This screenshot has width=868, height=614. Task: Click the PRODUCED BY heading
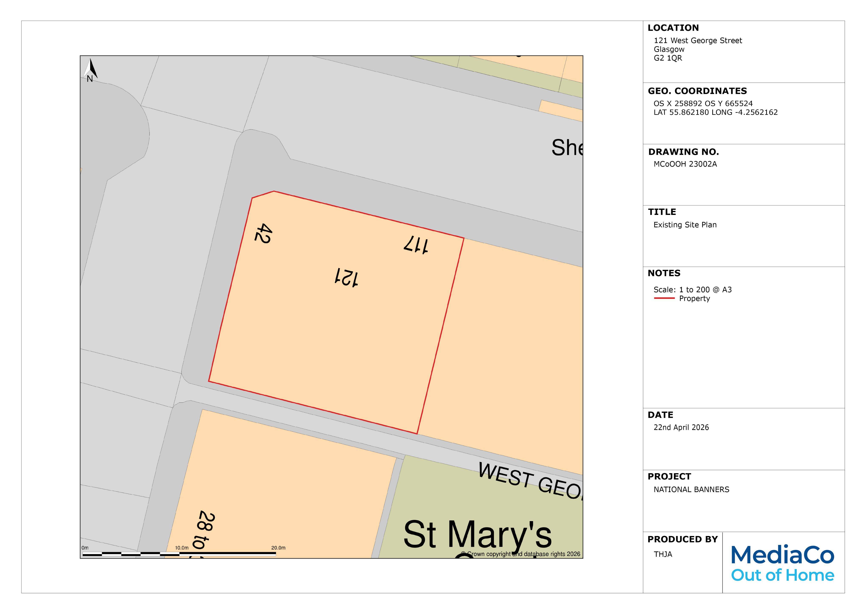tap(682, 540)
